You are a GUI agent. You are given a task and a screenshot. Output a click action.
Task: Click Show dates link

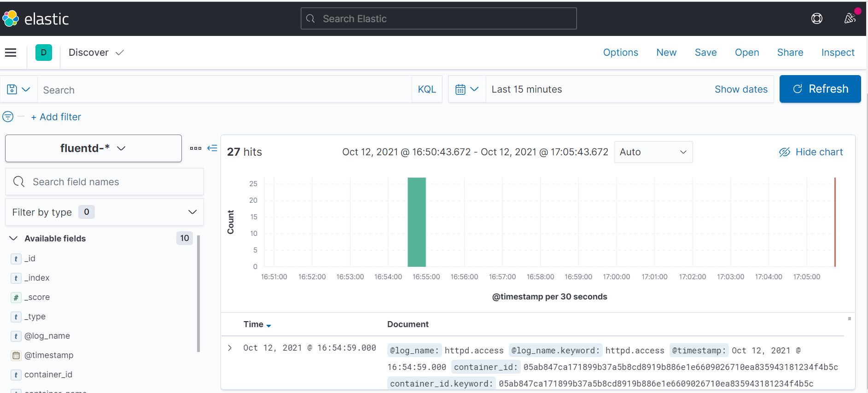pos(741,89)
